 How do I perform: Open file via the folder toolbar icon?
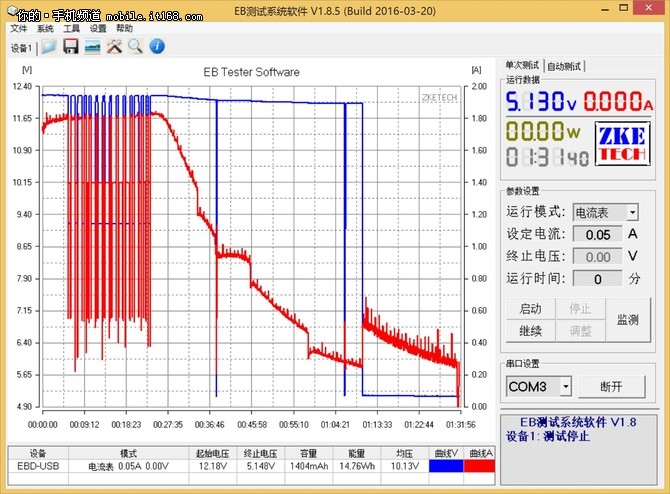[49, 46]
